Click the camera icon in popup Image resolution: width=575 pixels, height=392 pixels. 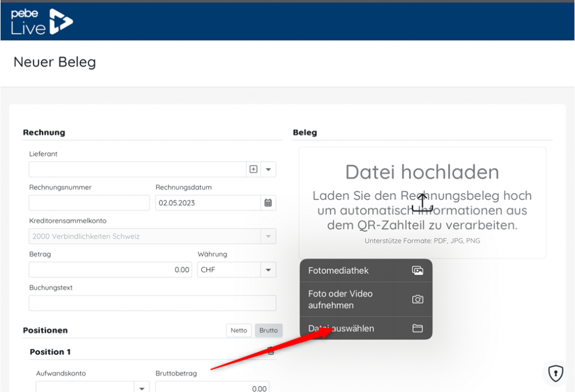(x=418, y=299)
